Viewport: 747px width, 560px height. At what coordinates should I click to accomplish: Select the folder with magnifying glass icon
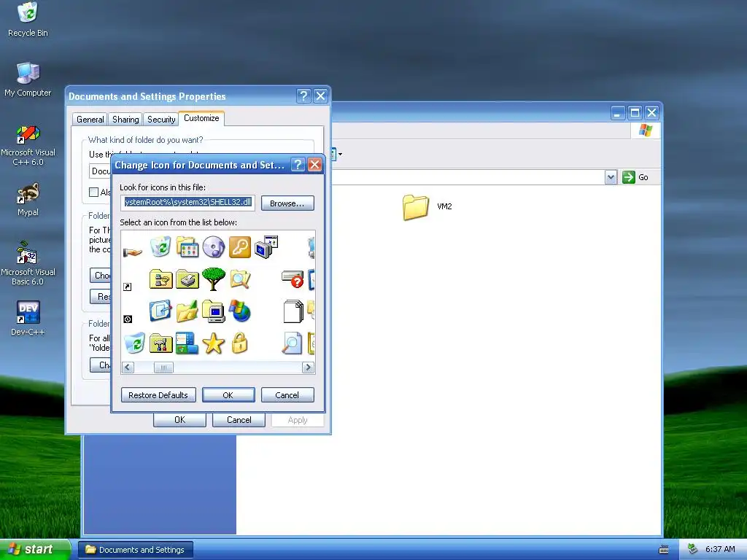pos(239,279)
